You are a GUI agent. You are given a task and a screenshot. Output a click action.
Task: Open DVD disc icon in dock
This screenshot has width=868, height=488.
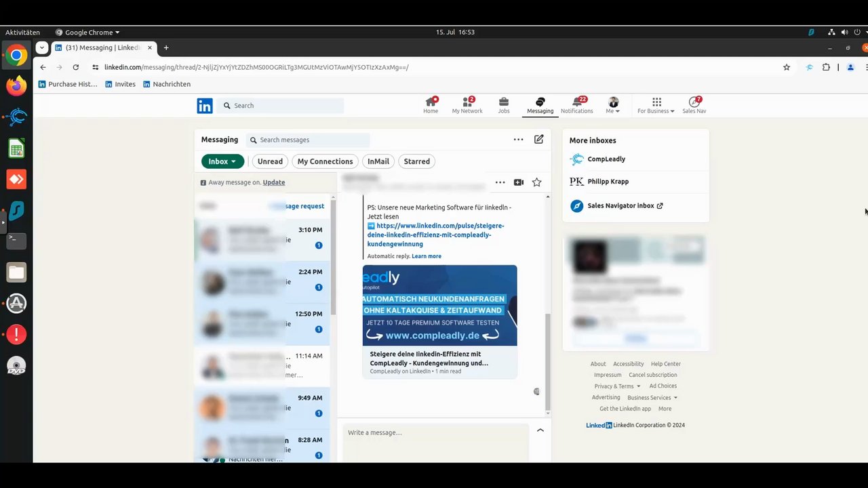(16, 366)
